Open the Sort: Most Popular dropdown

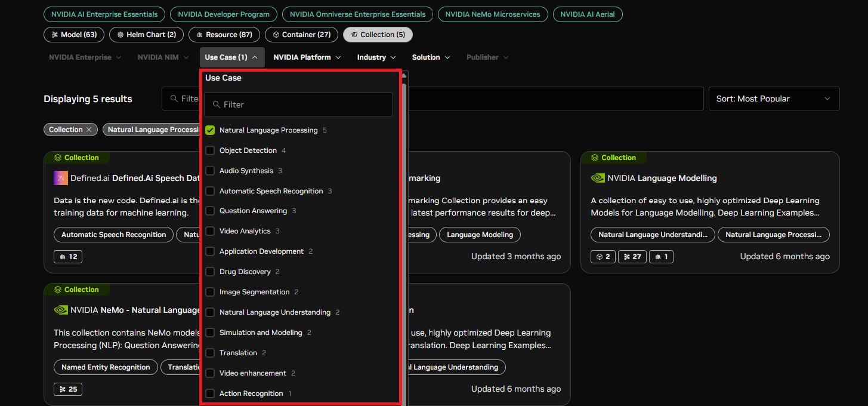(774, 99)
